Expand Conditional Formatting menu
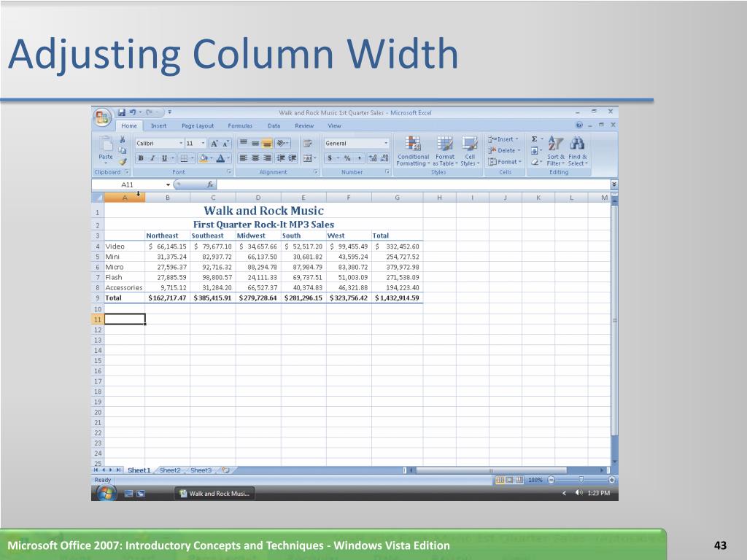Viewport: 747px width, 560px height. point(413,151)
